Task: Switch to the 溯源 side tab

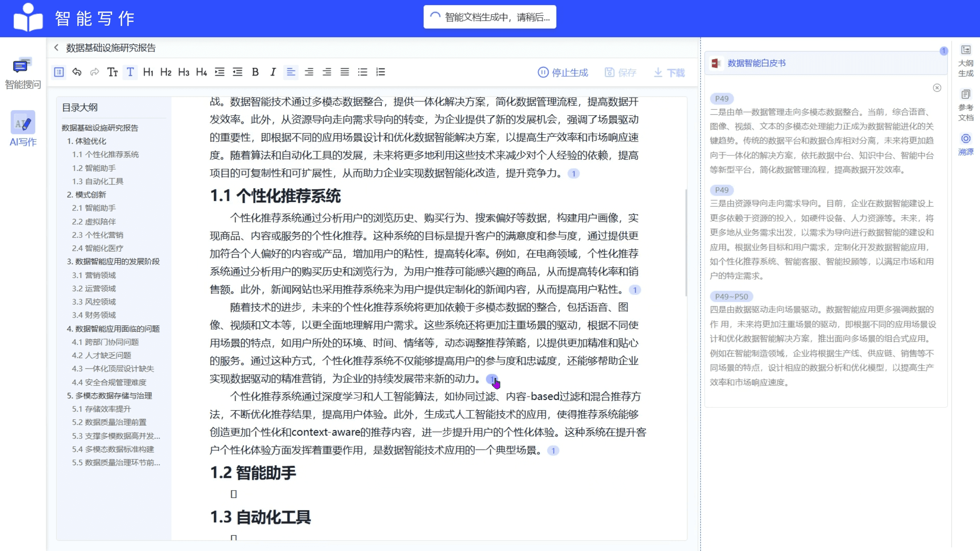Action: pyautogui.click(x=965, y=144)
